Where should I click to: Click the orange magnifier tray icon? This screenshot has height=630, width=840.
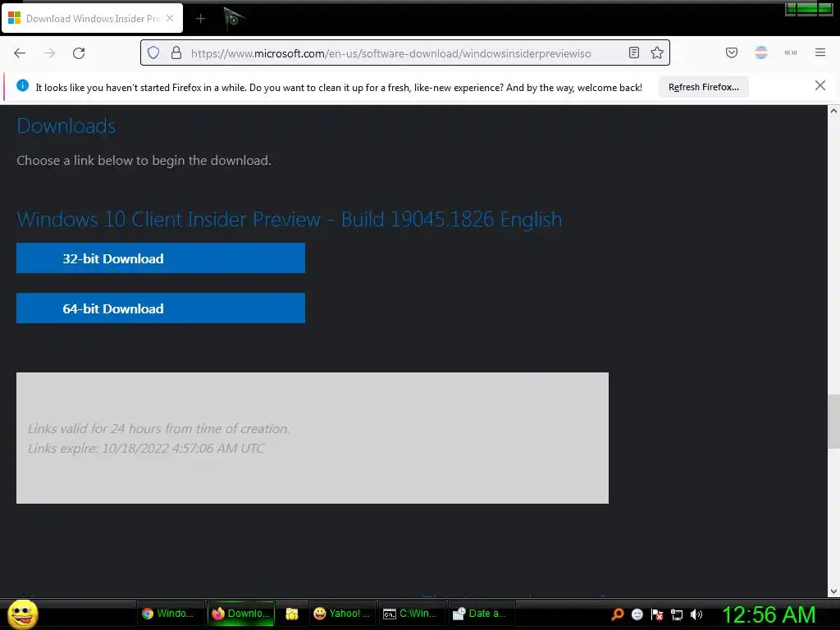pos(618,614)
